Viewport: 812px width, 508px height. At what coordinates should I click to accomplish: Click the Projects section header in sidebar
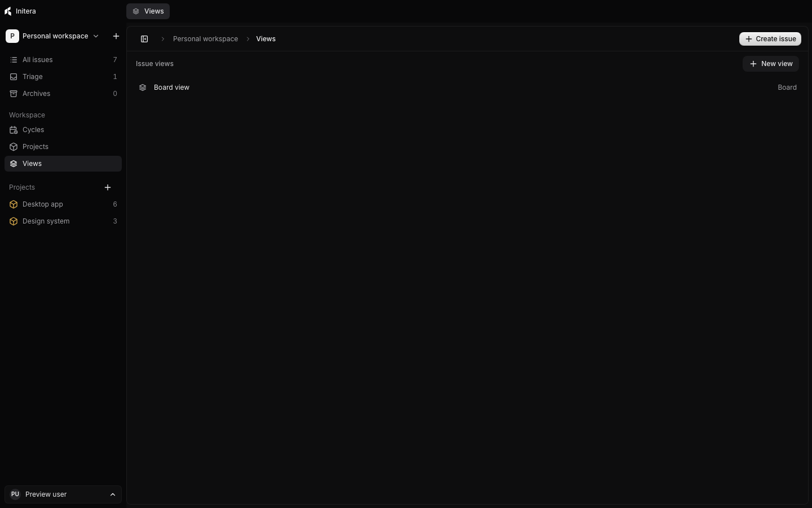(22, 187)
